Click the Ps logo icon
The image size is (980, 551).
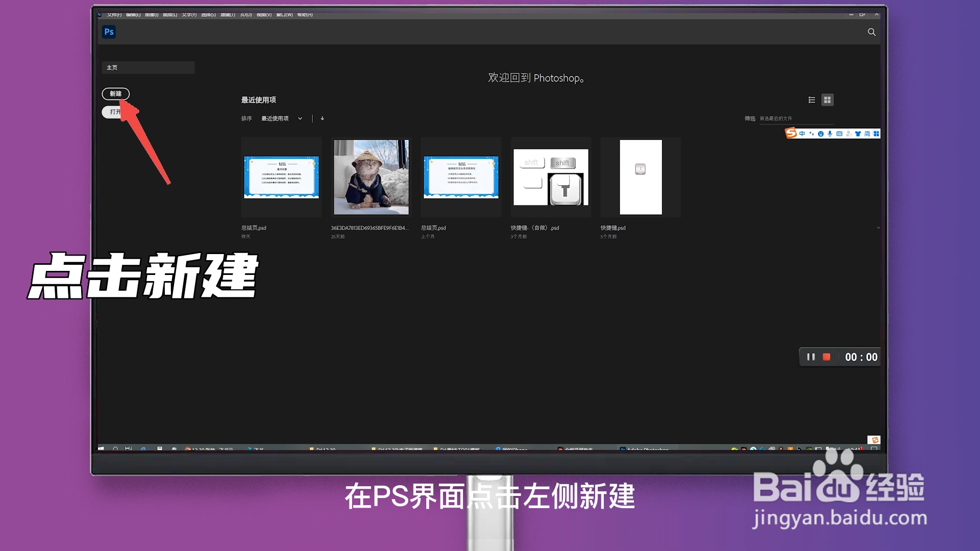(109, 32)
